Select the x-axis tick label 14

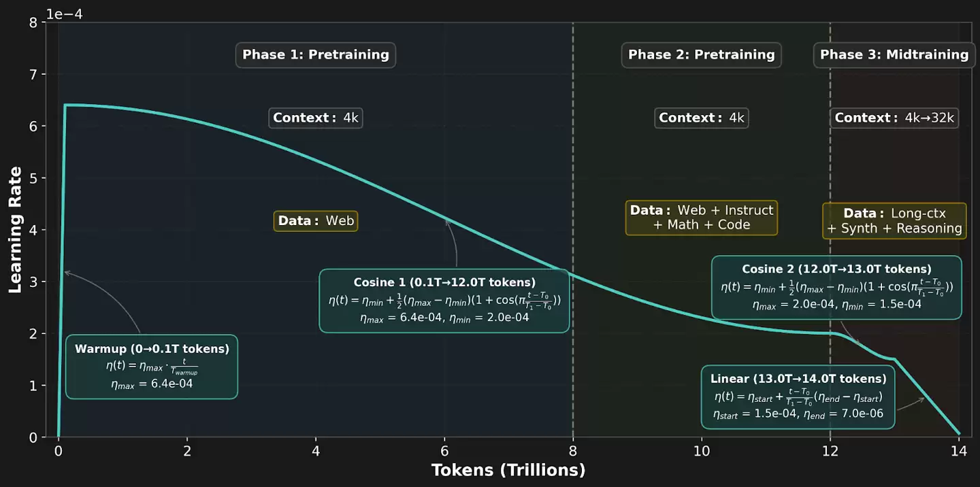(959, 452)
